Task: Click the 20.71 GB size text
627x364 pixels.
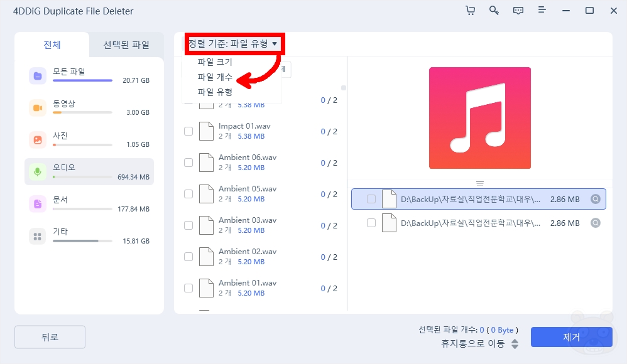Action: 136,80
